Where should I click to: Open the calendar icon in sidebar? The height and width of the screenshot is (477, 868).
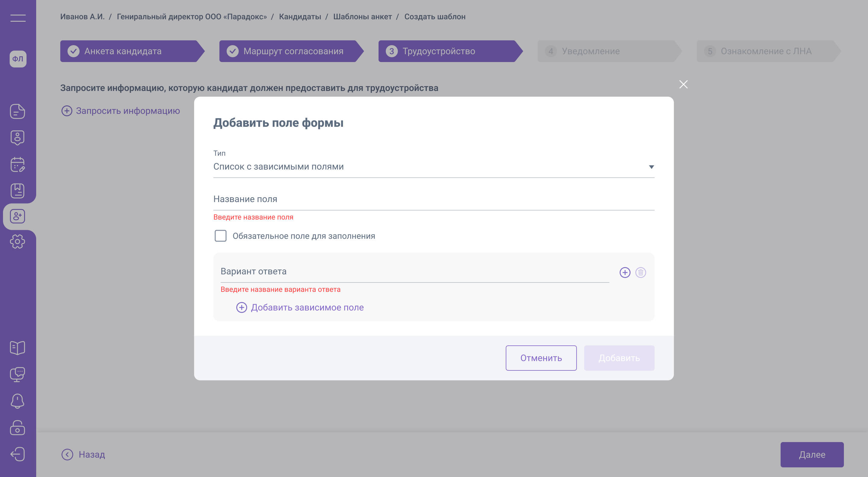[x=17, y=165]
